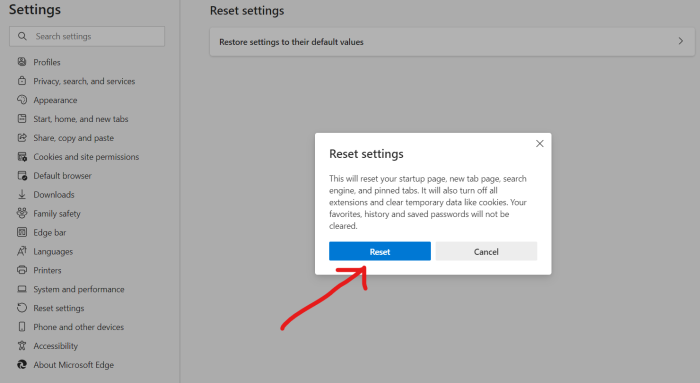The image size is (700, 383).
Task: Click the icon beside Start, home, and new tabs
Action: click(x=21, y=118)
